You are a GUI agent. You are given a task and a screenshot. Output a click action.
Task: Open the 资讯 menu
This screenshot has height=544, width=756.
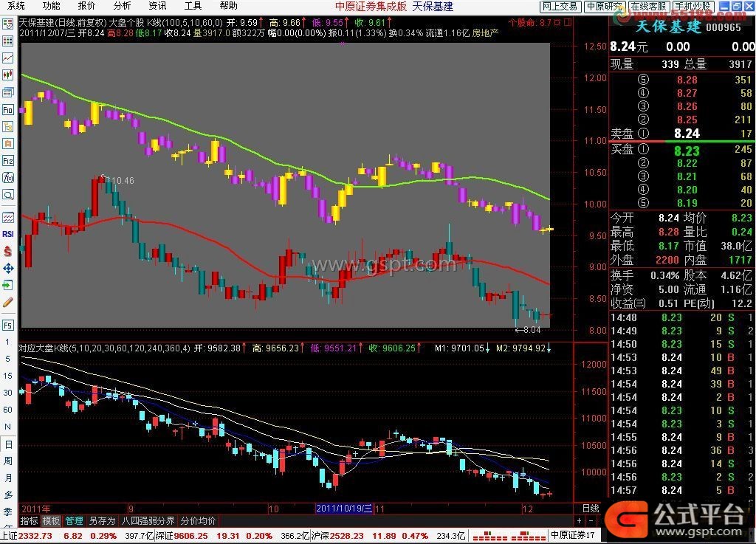(x=158, y=6)
